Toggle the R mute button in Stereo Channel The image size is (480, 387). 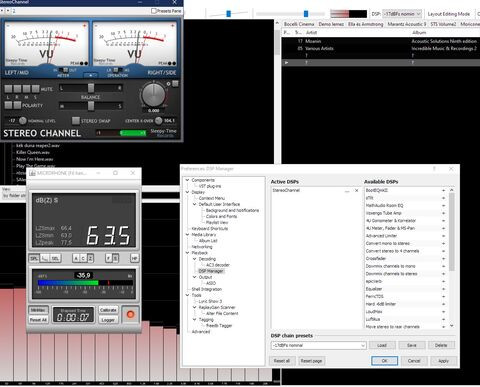point(17,89)
